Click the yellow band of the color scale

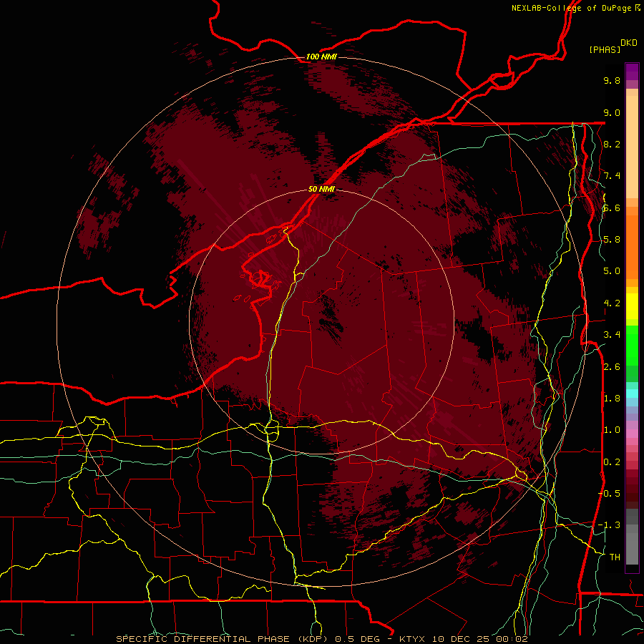point(632,306)
